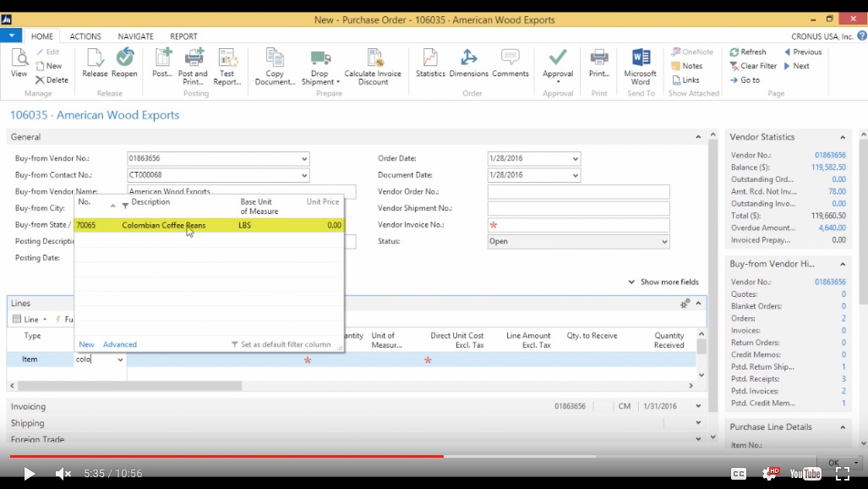Run Calculate Invoice Discount

pyautogui.click(x=373, y=67)
